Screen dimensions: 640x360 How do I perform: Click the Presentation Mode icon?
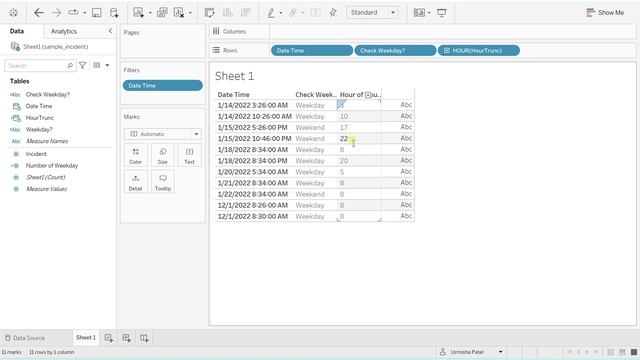[x=442, y=13]
